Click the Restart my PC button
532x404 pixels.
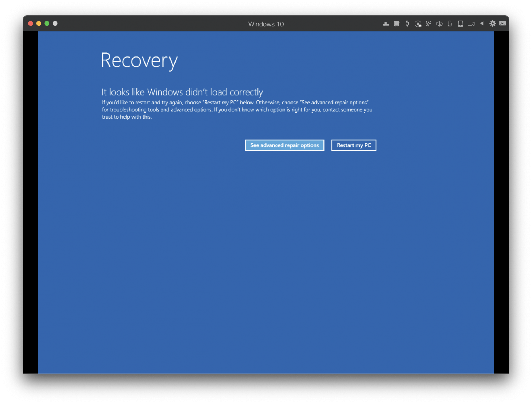click(354, 145)
